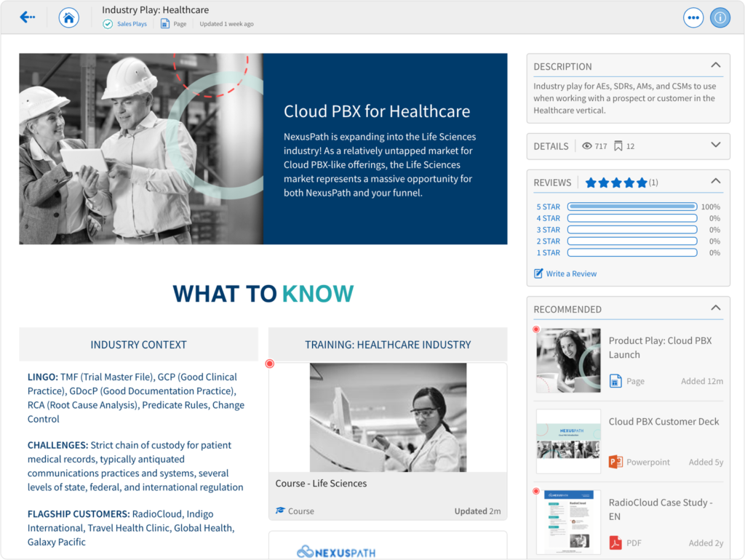Image resolution: width=745 pixels, height=560 pixels.
Task: Open Cloud PBX Customer Deck thumbnail
Action: tap(568, 441)
